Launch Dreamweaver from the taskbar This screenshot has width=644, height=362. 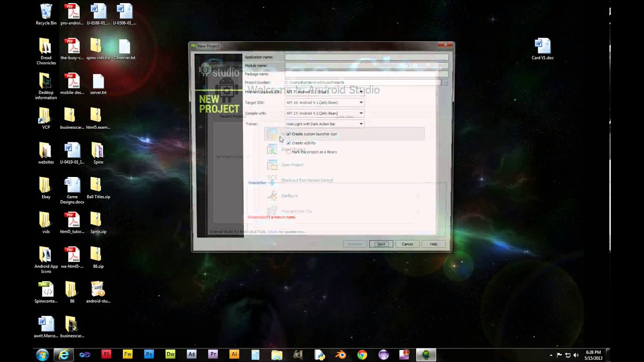pyautogui.click(x=171, y=354)
